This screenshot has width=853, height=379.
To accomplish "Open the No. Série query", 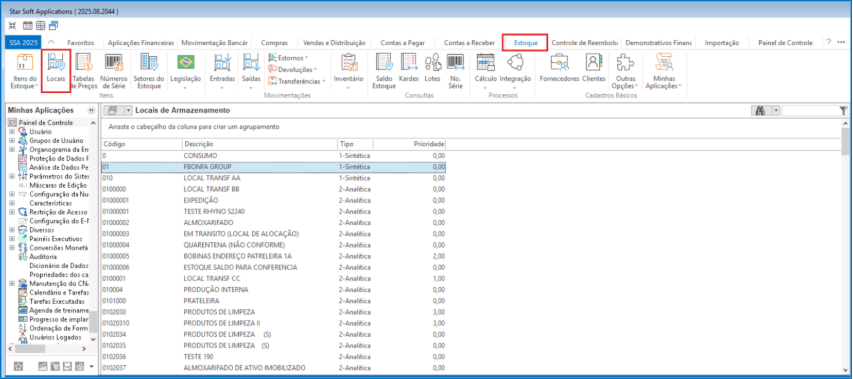I will [455, 71].
